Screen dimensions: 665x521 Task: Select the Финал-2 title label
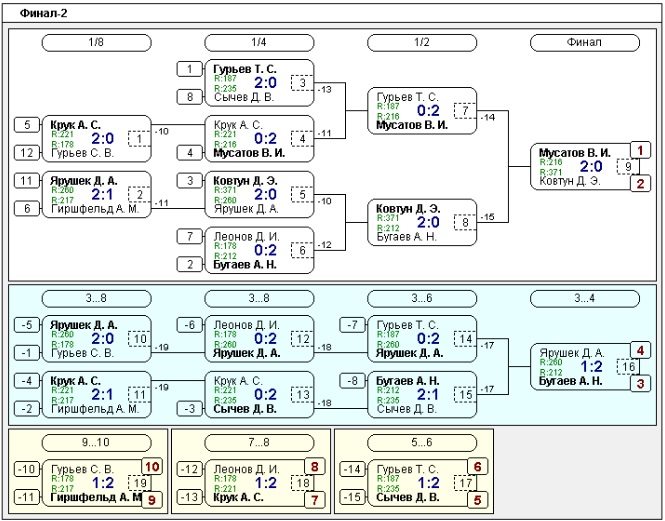click(43, 14)
